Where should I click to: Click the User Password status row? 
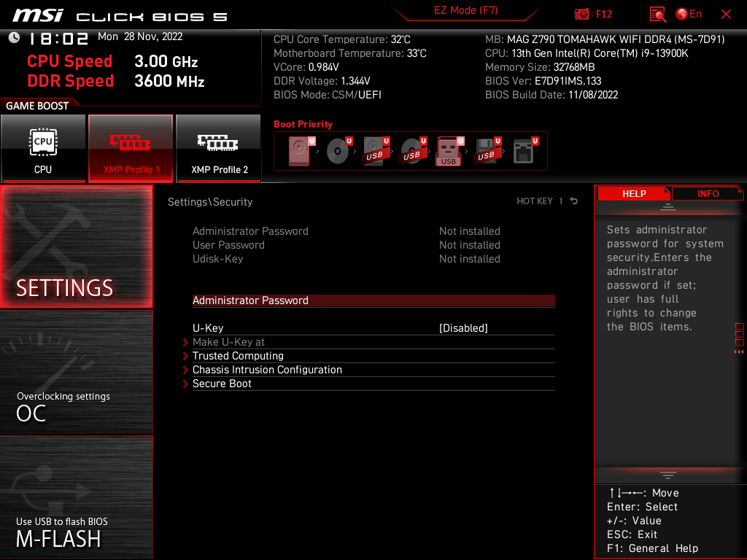(347, 245)
